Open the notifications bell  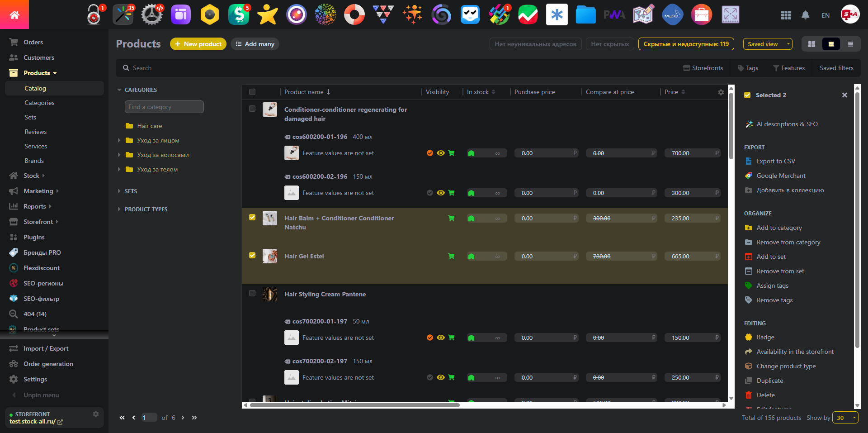point(806,15)
